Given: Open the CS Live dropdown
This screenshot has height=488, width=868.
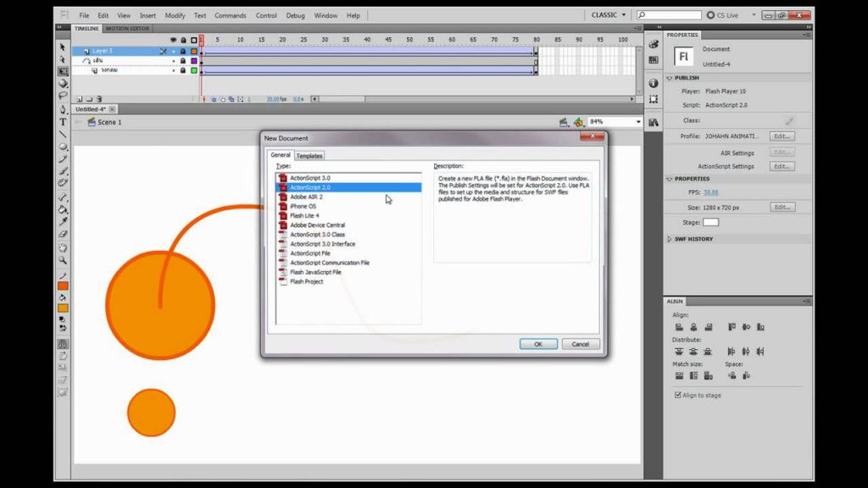Looking at the screenshot, I should 754,15.
